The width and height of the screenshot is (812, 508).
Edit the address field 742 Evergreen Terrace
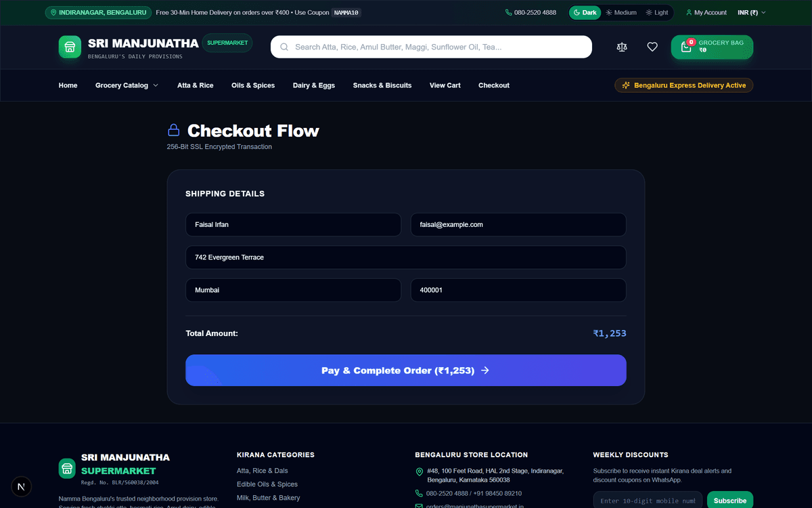click(x=406, y=257)
